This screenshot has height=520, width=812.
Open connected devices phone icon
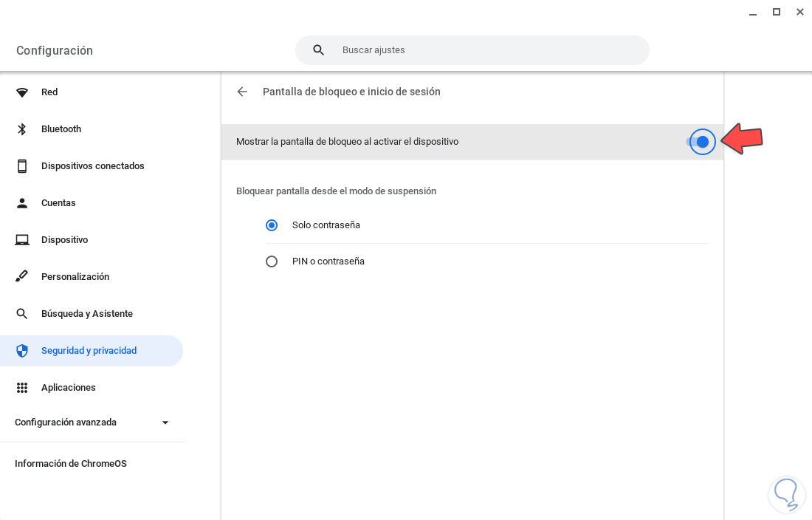click(x=22, y=166)
